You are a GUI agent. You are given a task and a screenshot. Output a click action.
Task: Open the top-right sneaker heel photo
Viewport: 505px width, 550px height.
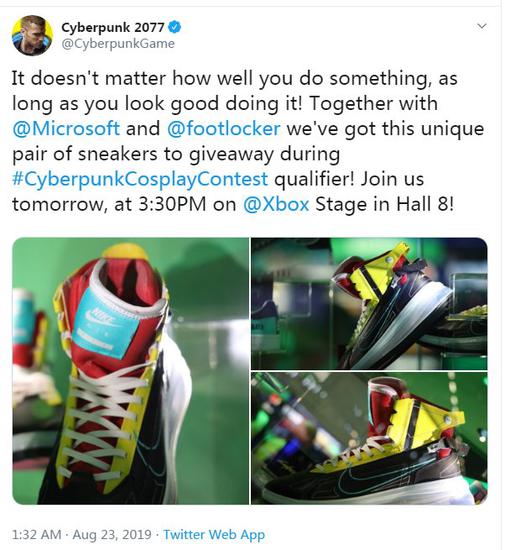369,303
